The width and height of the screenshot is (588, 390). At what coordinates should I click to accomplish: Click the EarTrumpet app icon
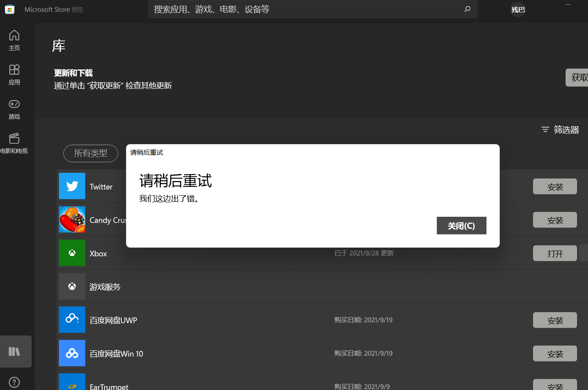pos(72,382)
